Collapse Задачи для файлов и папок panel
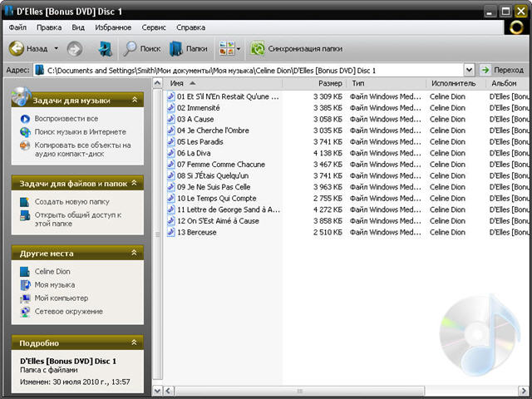The width and height of the screenshot is (532, 399). click(135, 183)
